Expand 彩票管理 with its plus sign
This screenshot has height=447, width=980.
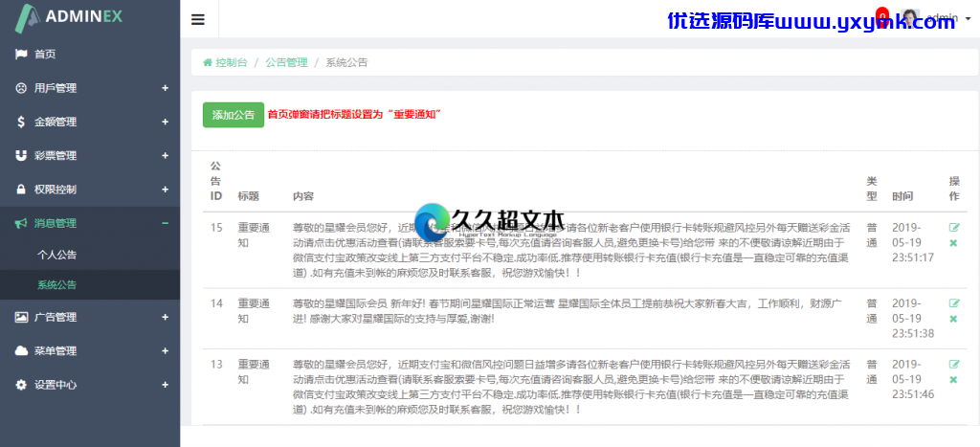165,155
